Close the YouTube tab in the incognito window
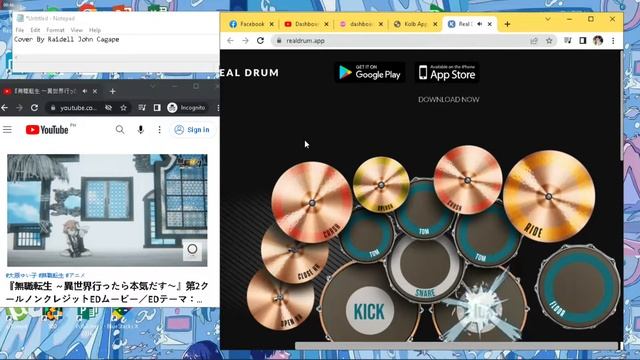 pyautogui.click(x=95, y=91)
